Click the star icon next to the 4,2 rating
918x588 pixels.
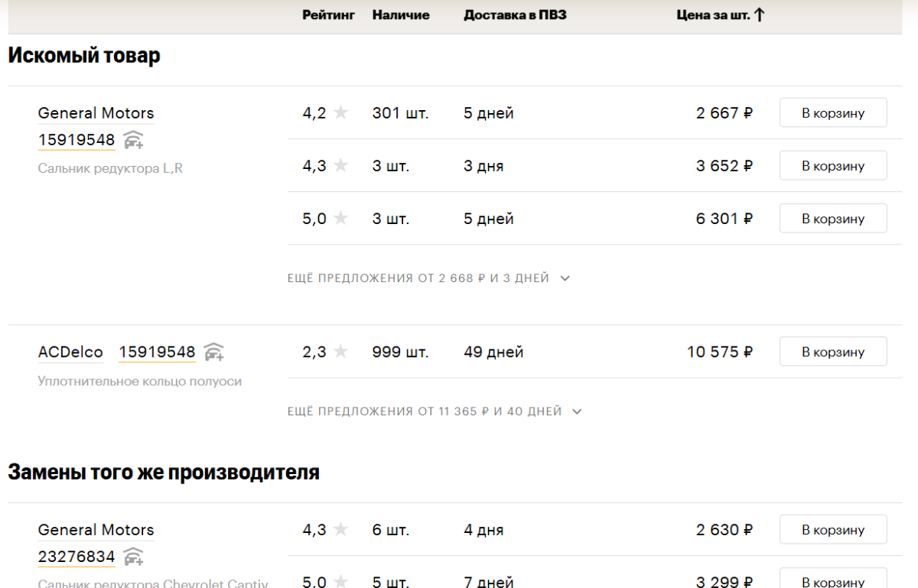point(340,113)
